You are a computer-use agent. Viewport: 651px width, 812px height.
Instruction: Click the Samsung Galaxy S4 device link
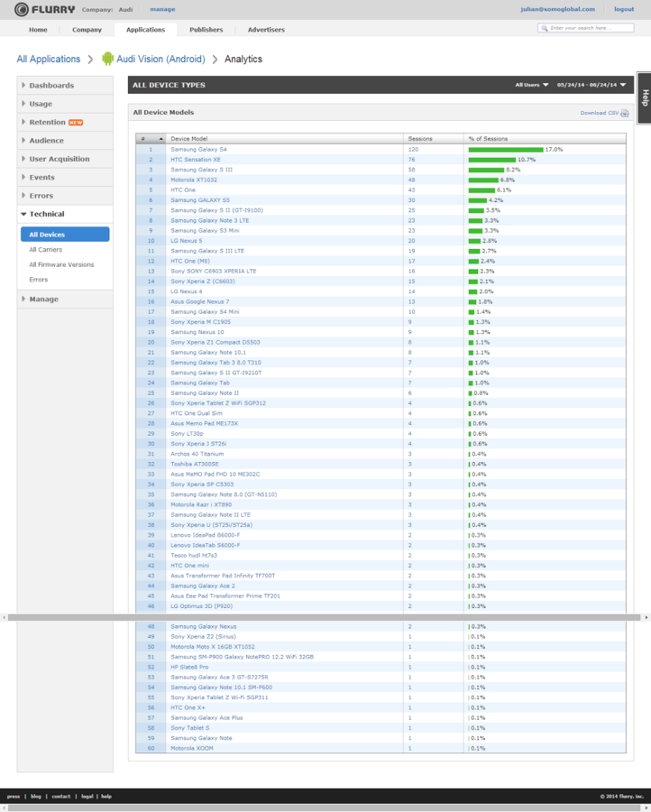[198, 150]
